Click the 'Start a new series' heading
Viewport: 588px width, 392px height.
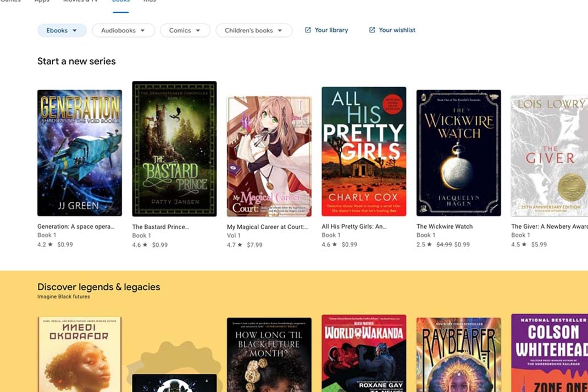[x=76, y=61]
